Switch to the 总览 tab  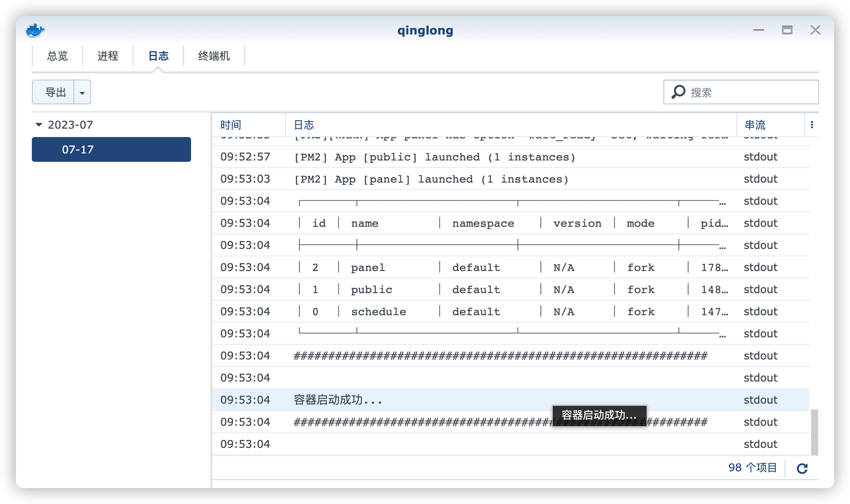(57, 56)
